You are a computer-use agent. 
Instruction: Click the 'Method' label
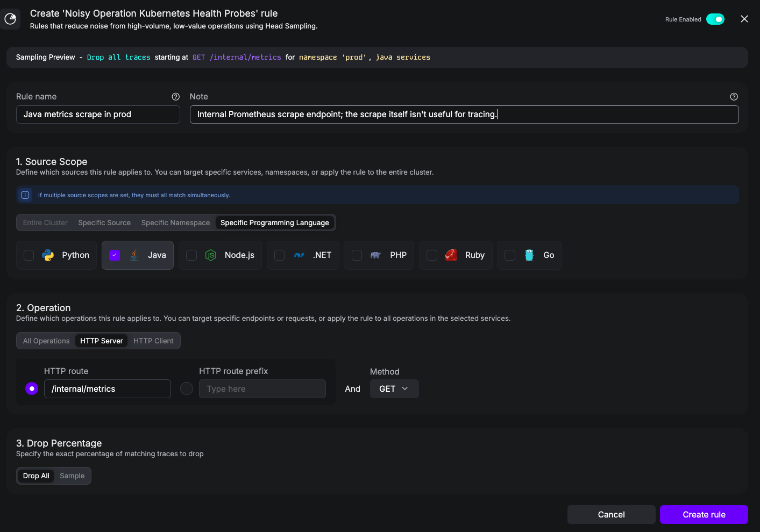tap(385, 372)
